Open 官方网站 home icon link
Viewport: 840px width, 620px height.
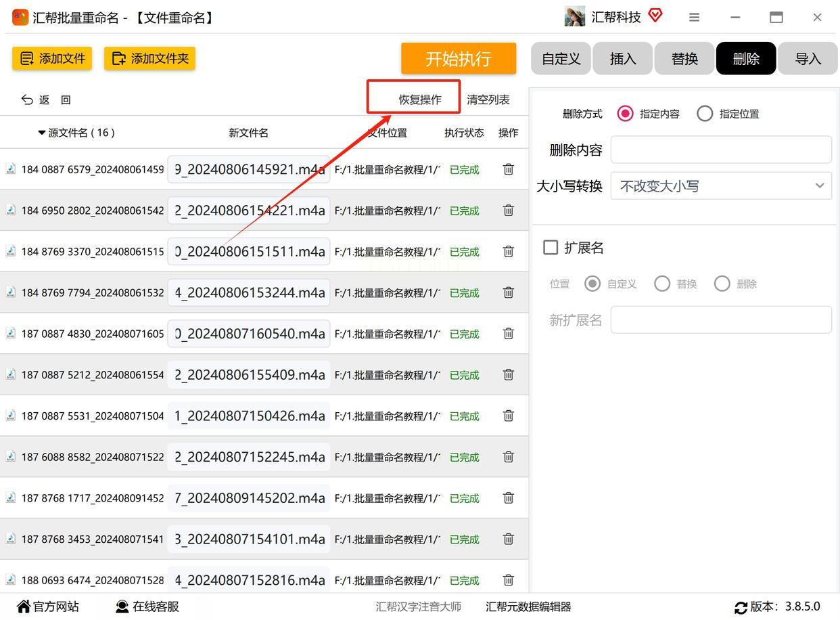(24, 606)
